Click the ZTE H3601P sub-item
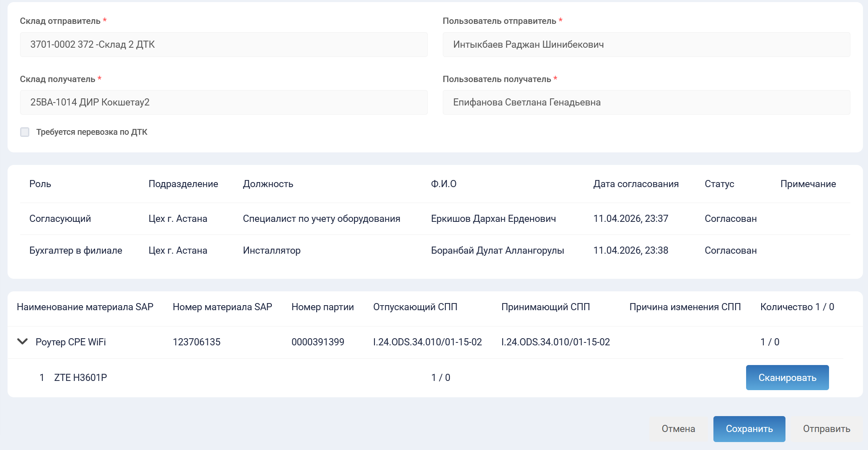This screenshot has height=450, width=868. [x=80, y=378]
